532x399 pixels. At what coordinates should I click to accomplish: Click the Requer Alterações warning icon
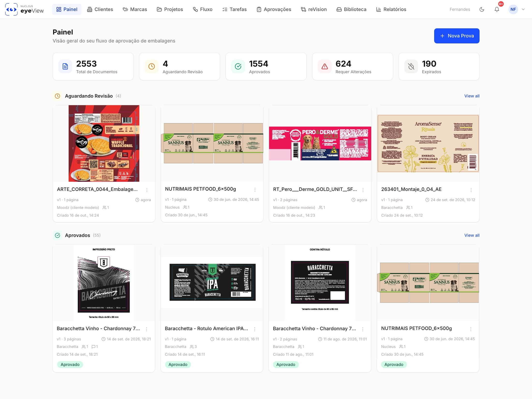325,66
